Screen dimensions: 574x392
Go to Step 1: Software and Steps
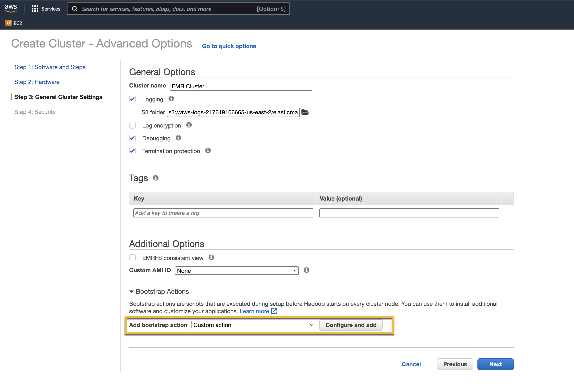[x=50, y=67]
